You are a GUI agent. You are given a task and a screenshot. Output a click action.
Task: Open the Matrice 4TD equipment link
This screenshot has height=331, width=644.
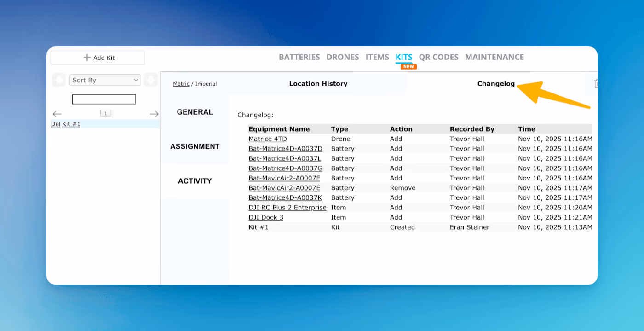point(268,139)
